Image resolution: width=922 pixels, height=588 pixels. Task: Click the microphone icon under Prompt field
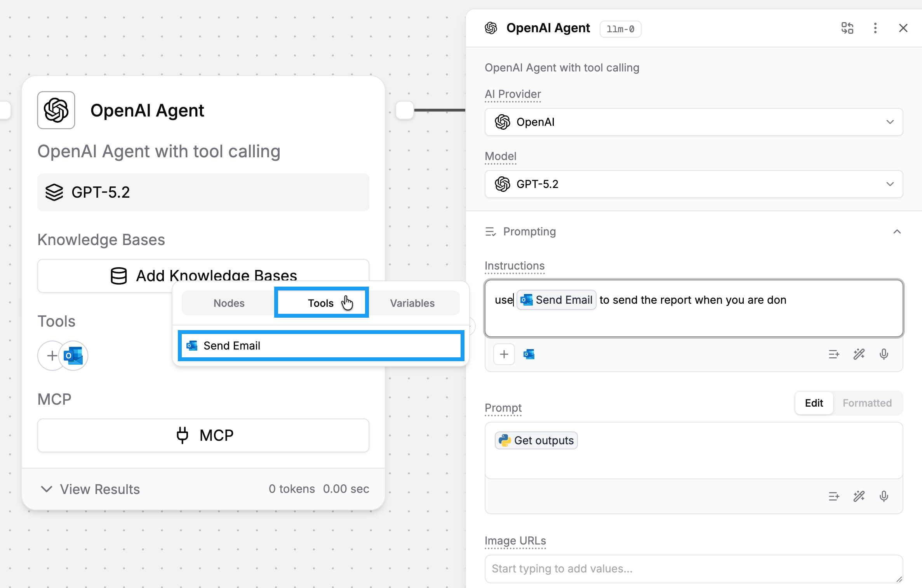tap(884, 496)
